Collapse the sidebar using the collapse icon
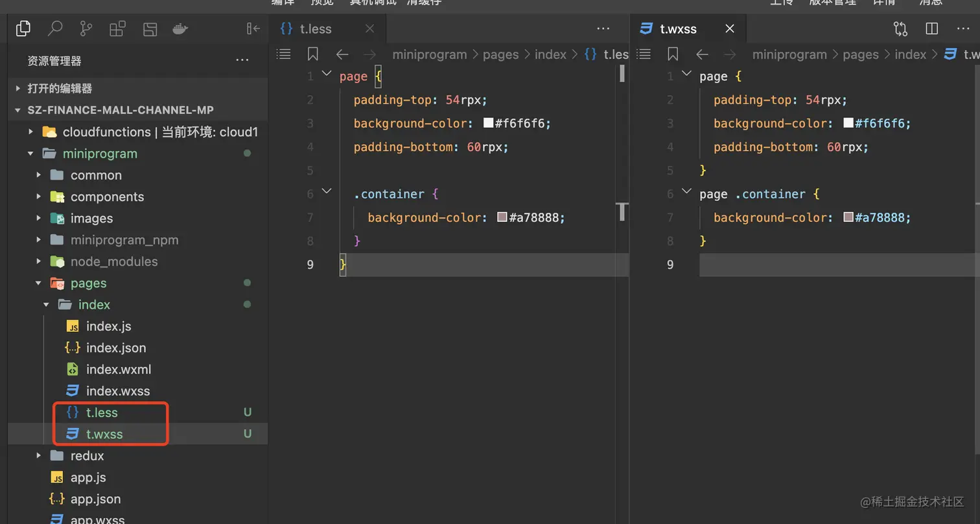 253,29
